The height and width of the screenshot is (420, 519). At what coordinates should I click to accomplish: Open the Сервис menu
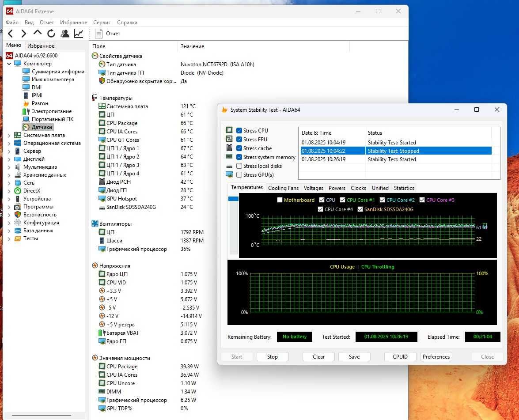tap(102, 23)
